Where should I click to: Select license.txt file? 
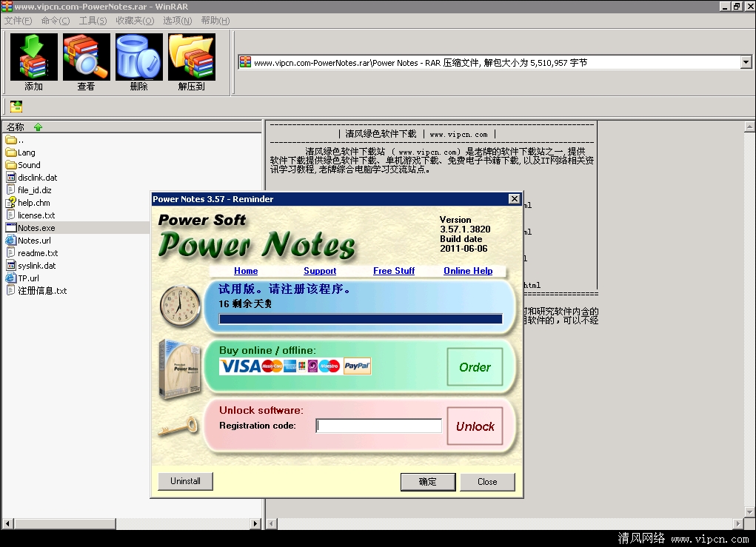tap(31, 215)
